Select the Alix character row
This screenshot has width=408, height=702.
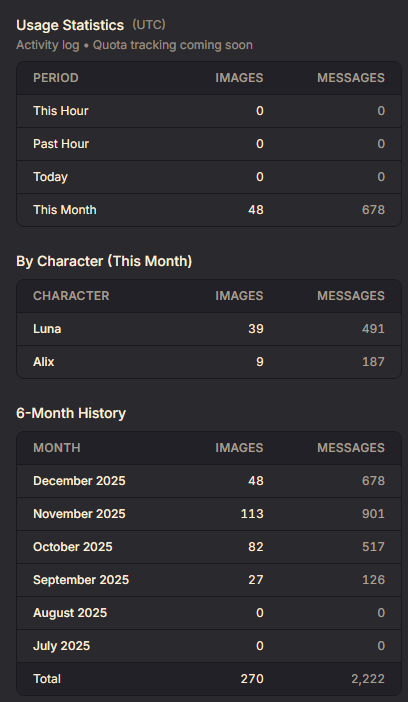point(209,362)
